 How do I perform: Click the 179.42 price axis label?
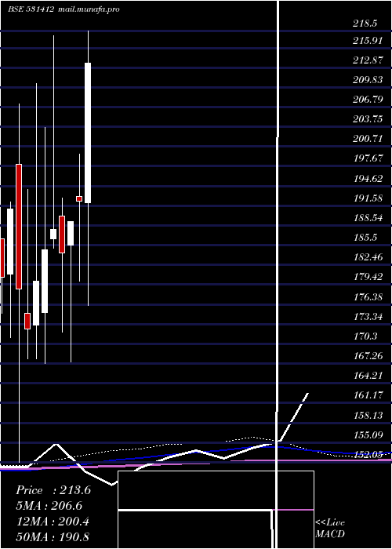point(368,277)
